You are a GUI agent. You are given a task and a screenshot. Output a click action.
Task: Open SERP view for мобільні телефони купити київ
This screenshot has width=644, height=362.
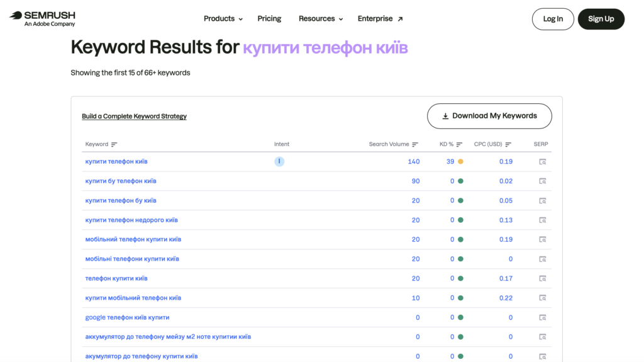[x=543, y=259]
